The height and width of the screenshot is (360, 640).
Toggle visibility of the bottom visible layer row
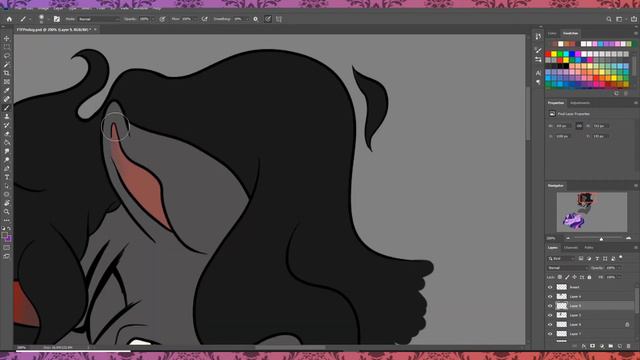click(x=550, y=334)
